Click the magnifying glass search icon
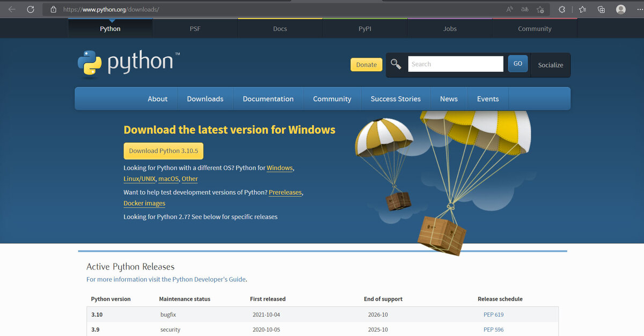 [396, 64]
